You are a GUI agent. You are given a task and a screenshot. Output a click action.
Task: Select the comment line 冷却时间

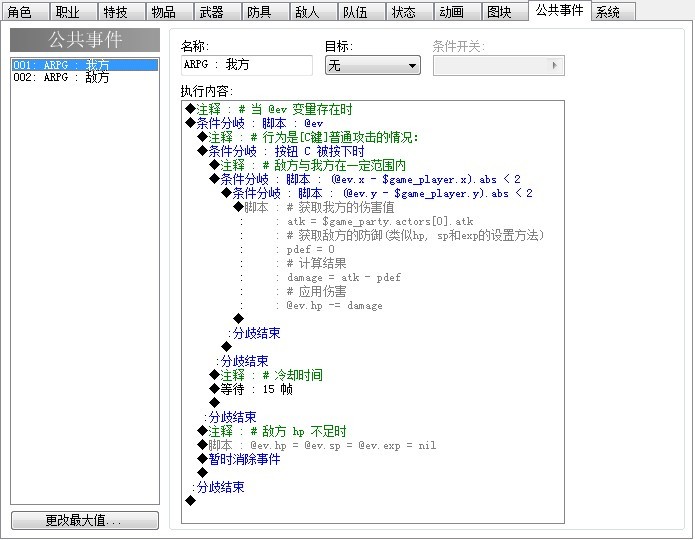266,375
